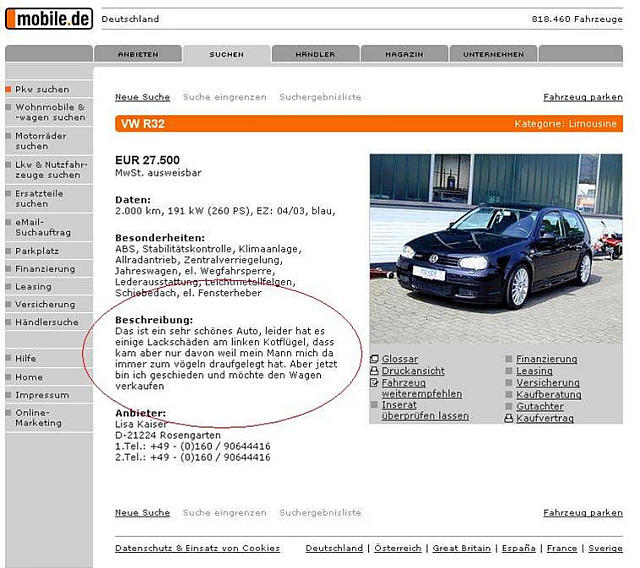Viewport: 640px width, 568px height.
Task: Open the Magazin tab
Action: click(404, 54)
